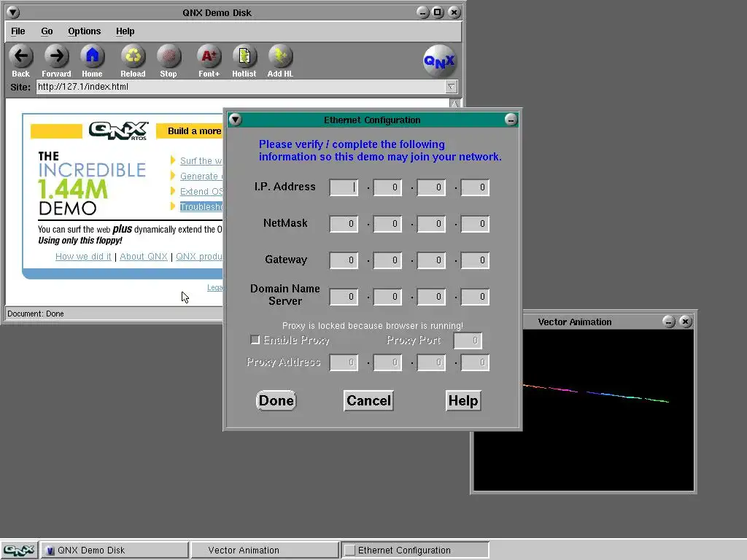Click the Site URL address field
Screen dimensions: 747x560
click(x=241, y=87)
